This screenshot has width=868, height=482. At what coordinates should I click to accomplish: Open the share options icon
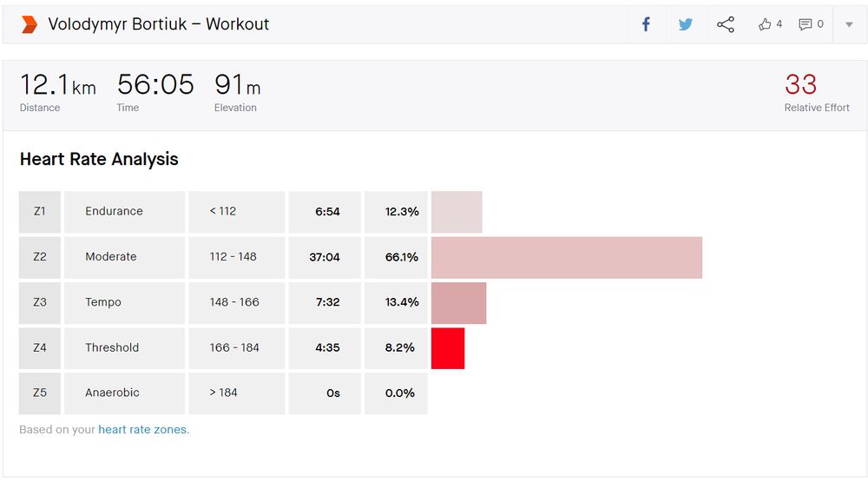tap(725, 24)
